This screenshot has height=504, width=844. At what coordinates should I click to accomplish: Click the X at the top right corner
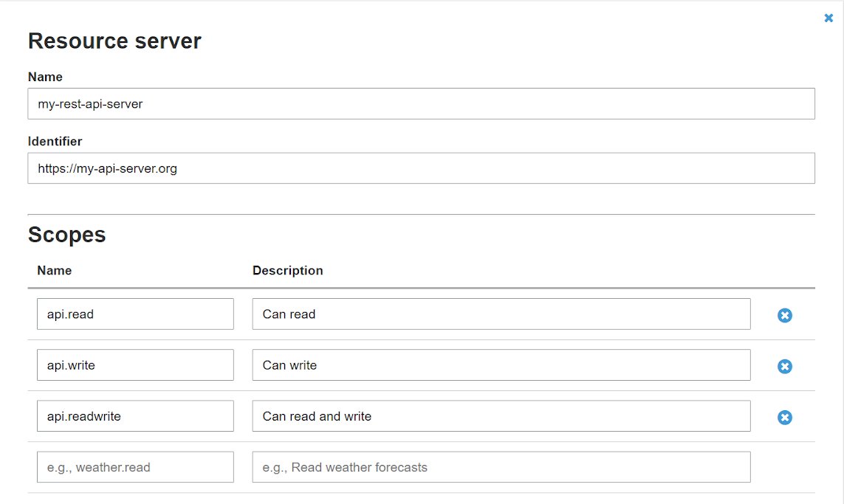pos(828,18)
